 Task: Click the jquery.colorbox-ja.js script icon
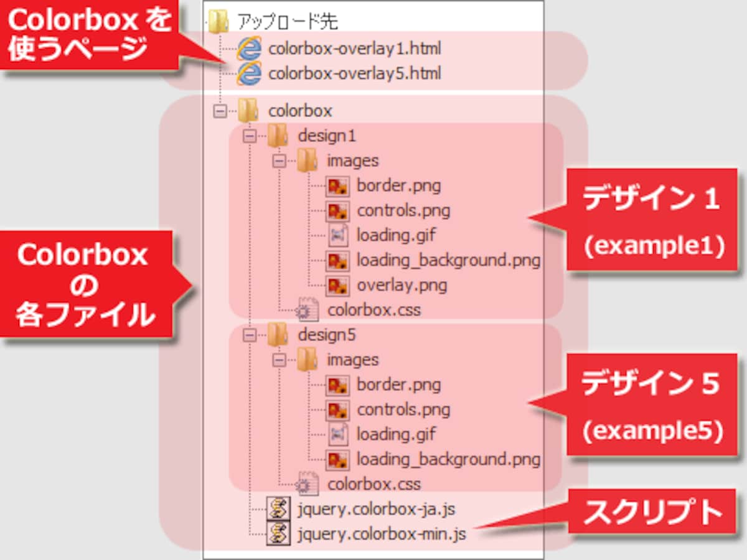pos(278,509)
